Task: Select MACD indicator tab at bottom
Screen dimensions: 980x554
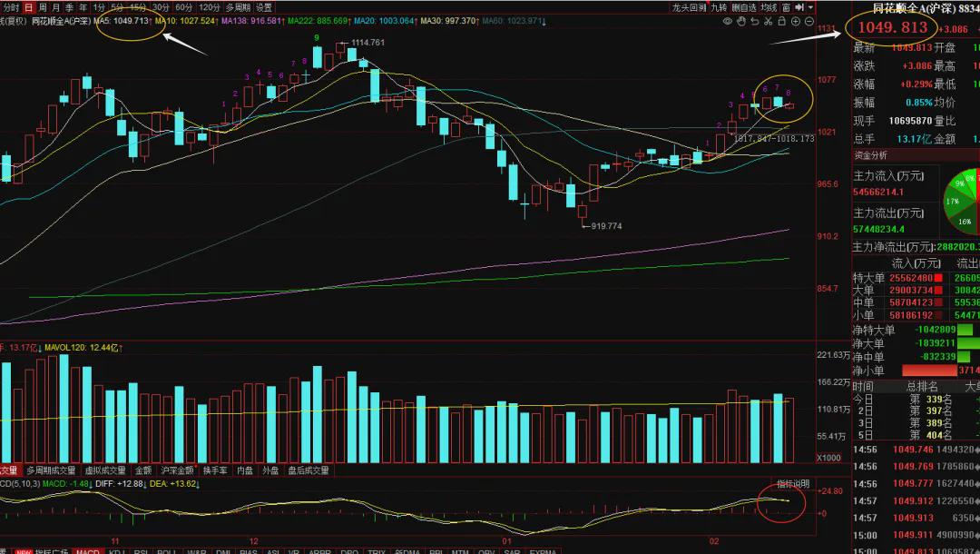Action: pos(87,551)
